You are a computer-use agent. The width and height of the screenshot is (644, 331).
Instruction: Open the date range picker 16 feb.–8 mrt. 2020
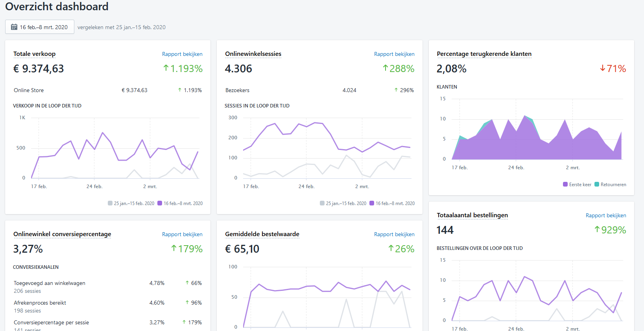point(40,27)
